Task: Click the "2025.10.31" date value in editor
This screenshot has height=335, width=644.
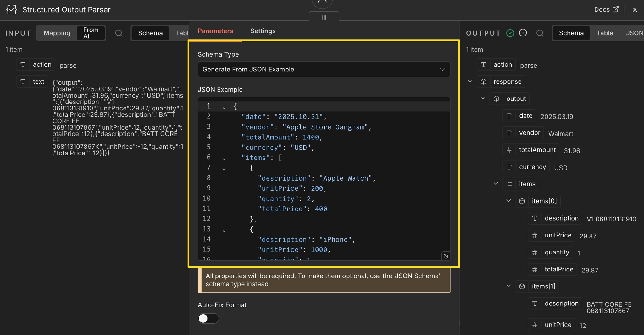Action: pyautogui.click(x=298, y=117)
